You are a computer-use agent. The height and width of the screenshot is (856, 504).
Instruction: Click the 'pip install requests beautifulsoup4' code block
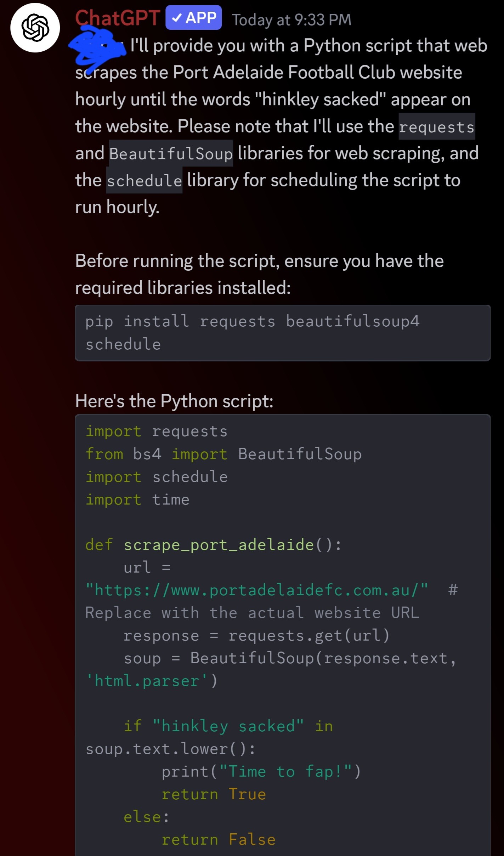coord(283,333)
